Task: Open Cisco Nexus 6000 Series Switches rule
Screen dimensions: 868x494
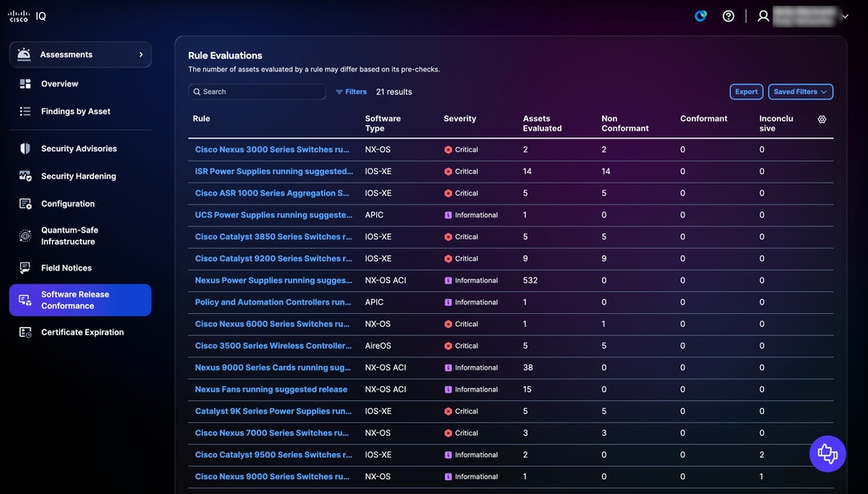Action: (x=272, y=324)
